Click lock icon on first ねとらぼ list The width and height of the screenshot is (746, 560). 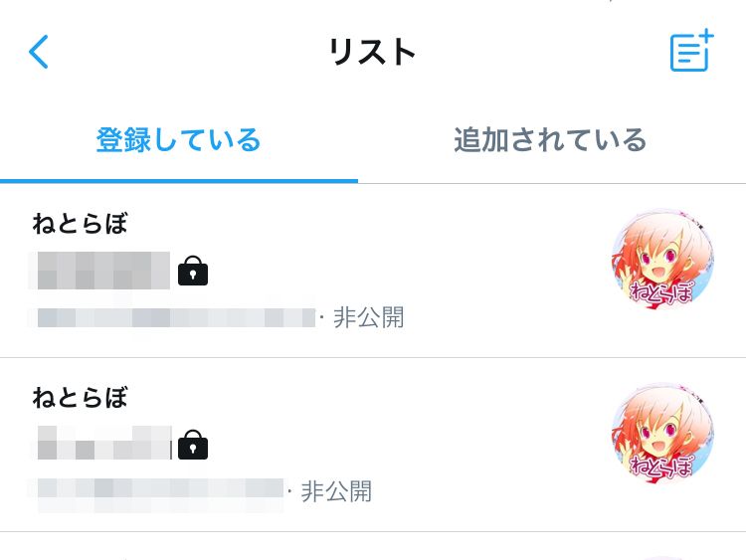(x=193, y=271)
